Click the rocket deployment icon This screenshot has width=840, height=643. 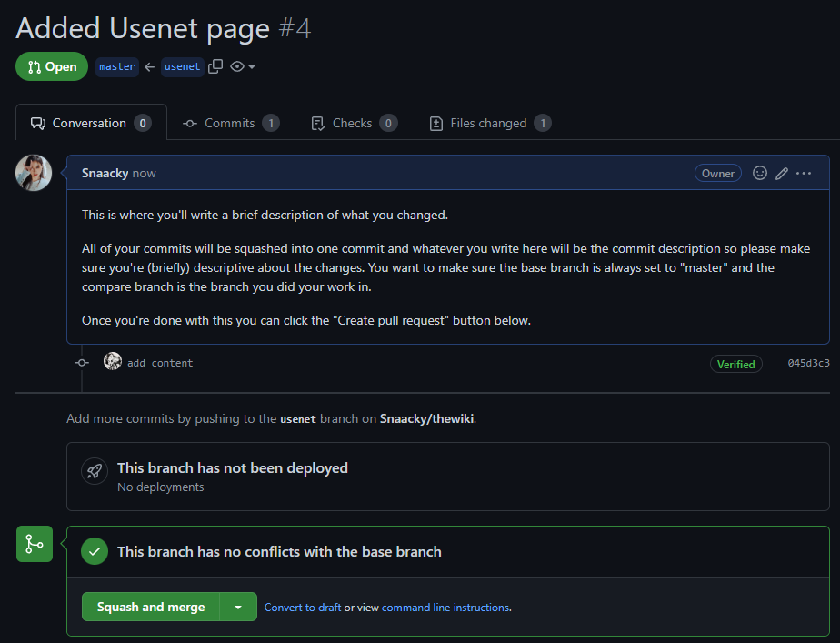click(x=94, y=471)
